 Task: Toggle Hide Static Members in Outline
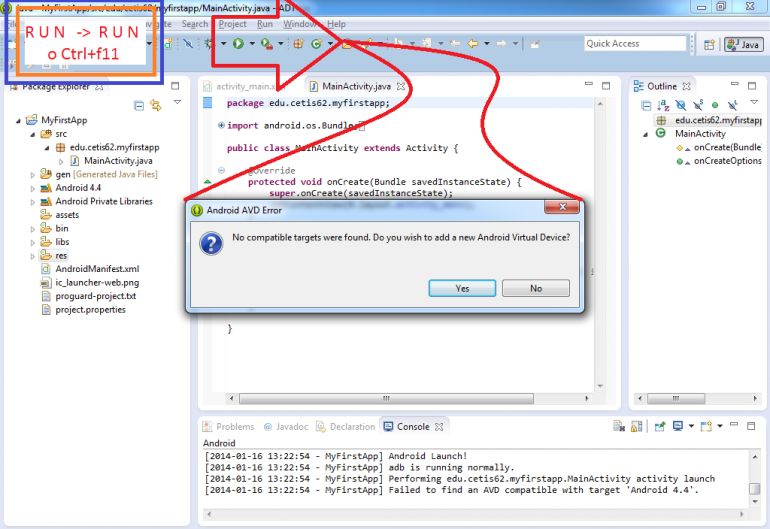pyautogui.click(x=698, y=105)
